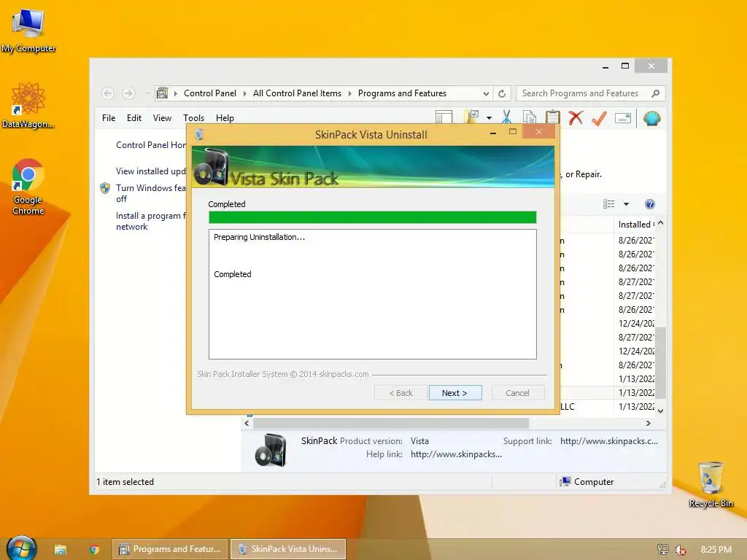Select the Google Chrome desktop icon

28,187
